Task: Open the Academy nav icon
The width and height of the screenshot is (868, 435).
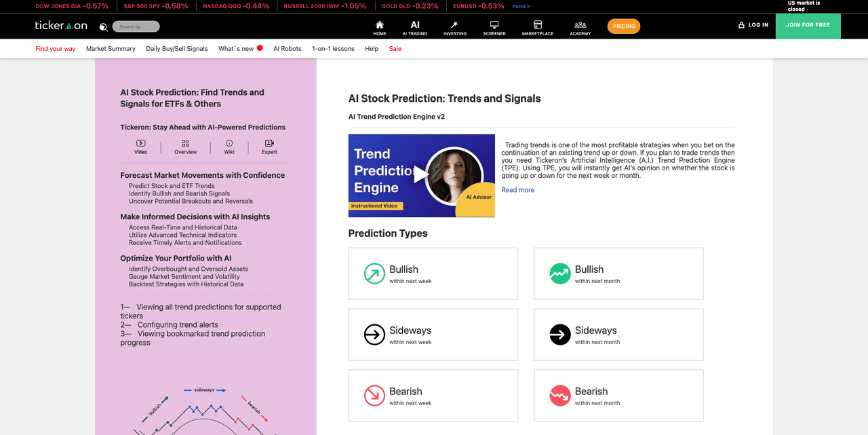Action: 580,24
